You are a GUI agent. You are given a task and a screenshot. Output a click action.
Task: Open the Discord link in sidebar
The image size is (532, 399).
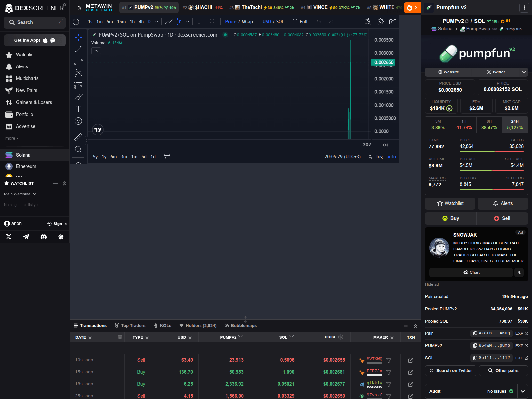click(44, 237)
